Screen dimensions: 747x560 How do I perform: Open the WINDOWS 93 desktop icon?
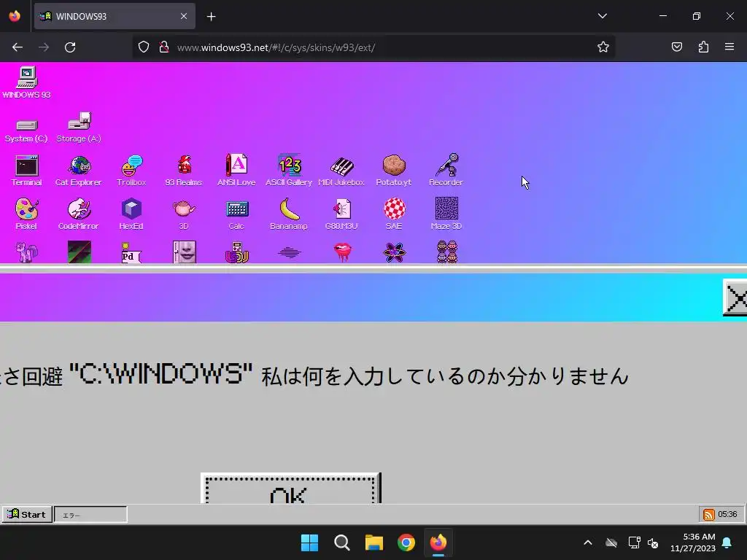click(x=27, y=82)
